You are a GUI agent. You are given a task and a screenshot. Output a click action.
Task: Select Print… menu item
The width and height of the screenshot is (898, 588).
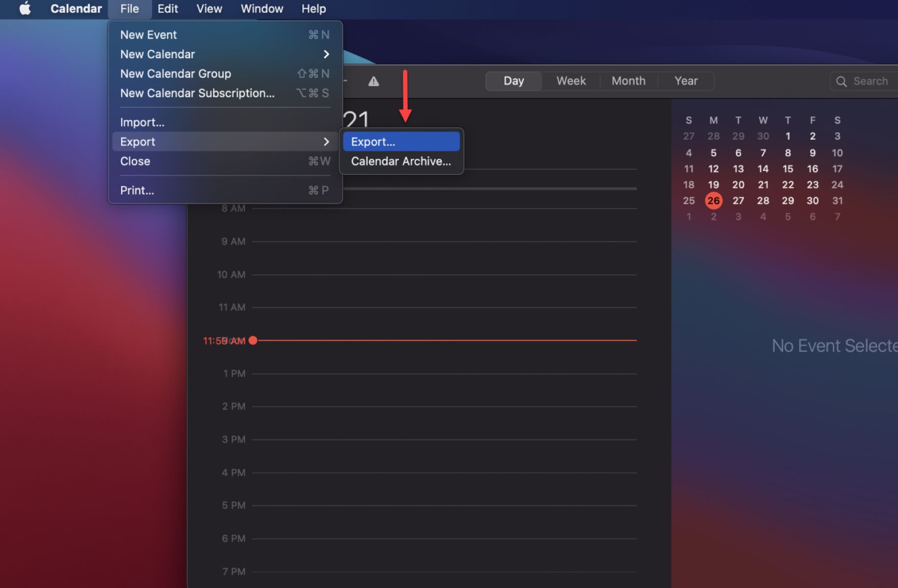225,190
